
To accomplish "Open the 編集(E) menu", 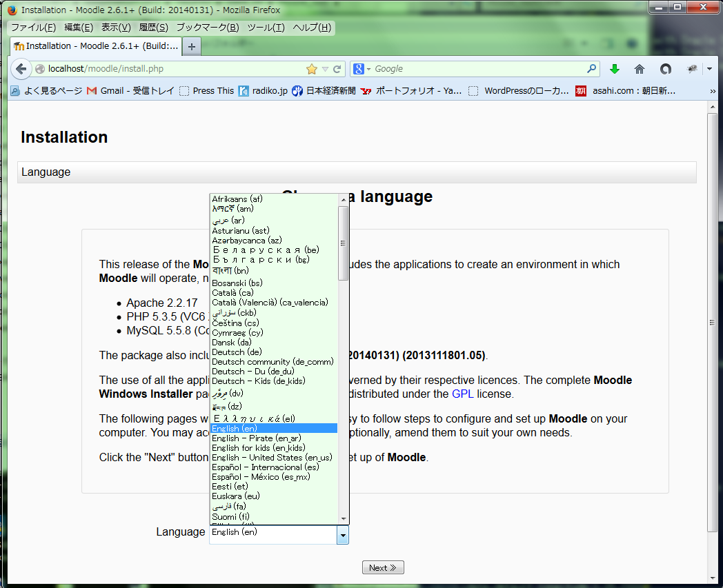I will point(79,28).
